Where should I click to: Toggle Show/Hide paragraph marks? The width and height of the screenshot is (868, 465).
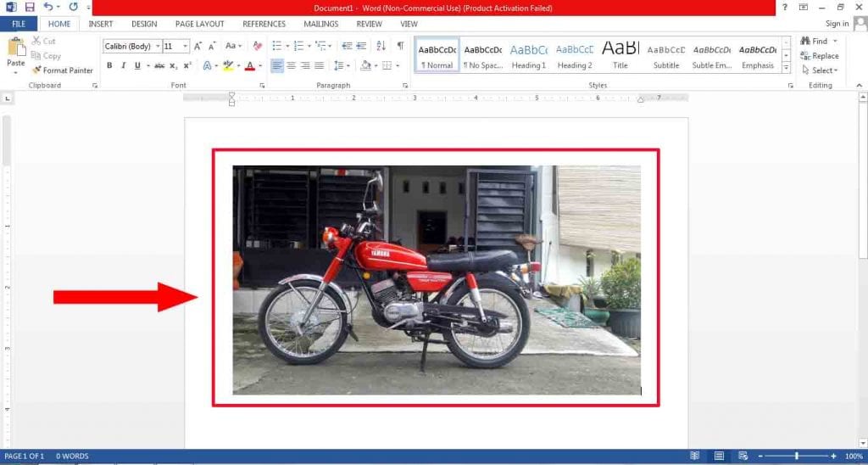(400, 46)
